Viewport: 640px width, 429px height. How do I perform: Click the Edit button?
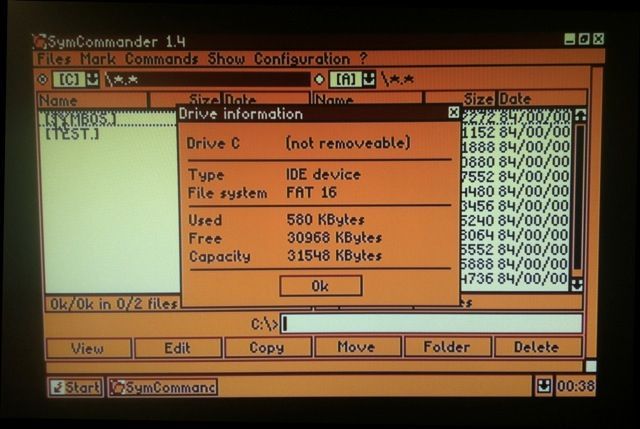pos(178,348)
